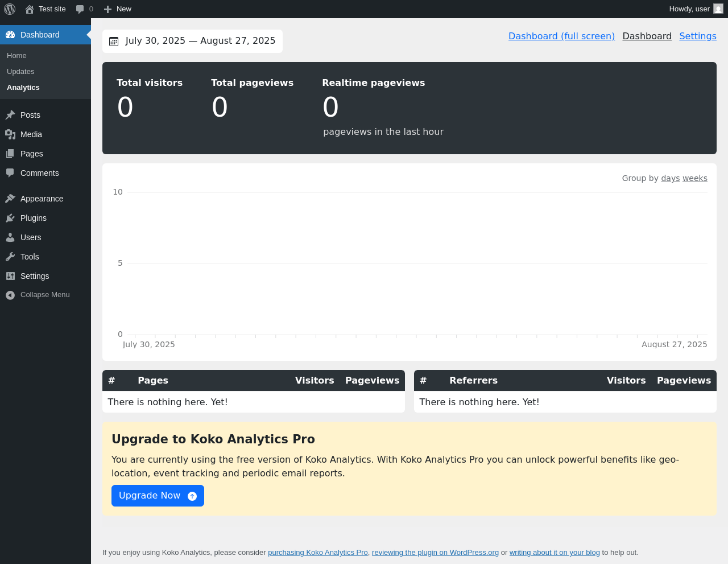The height and width of the screenshot is (564, 728).
Task: Open writing about it on your blog link
Action: [555, 552]
